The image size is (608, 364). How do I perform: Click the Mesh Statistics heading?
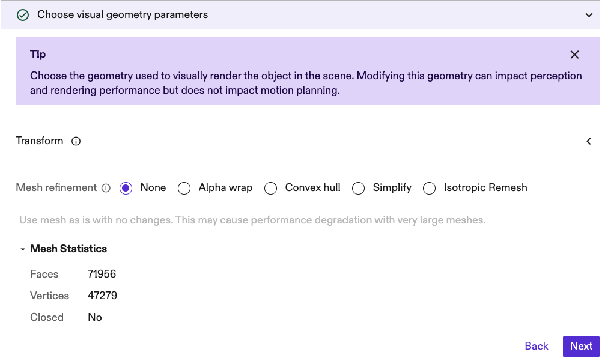pyautogui.click(x=68, y=249)
